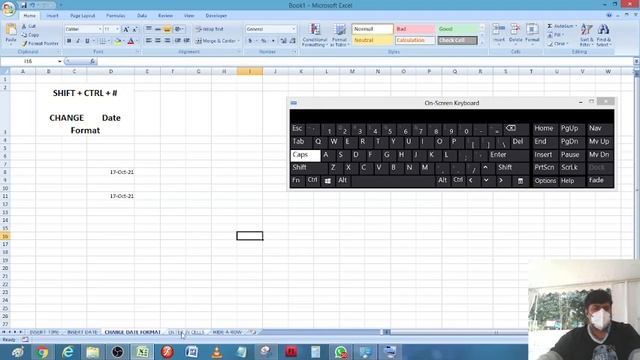
Task: Select Top Align
Action: [x=149, y=29]
